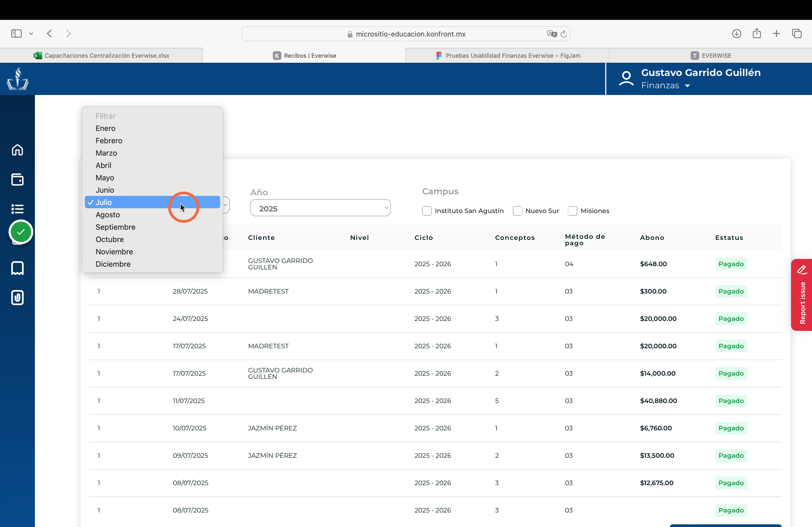Switch to Pruebas Usabilidad FigJam tab

click(x=507, y=55)
